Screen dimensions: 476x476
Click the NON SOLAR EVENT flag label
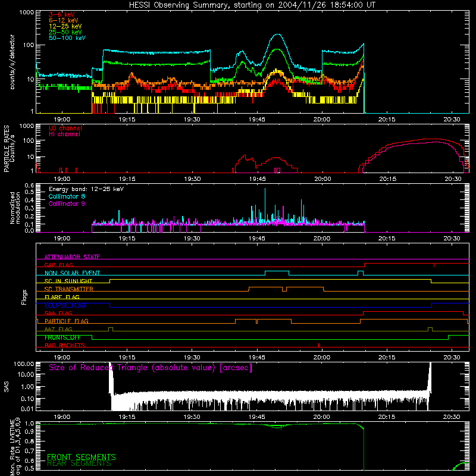tap(72, 273)
